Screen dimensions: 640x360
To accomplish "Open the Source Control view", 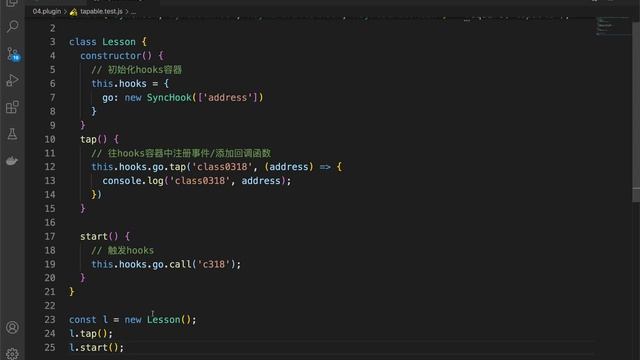I will coord(12,54).
